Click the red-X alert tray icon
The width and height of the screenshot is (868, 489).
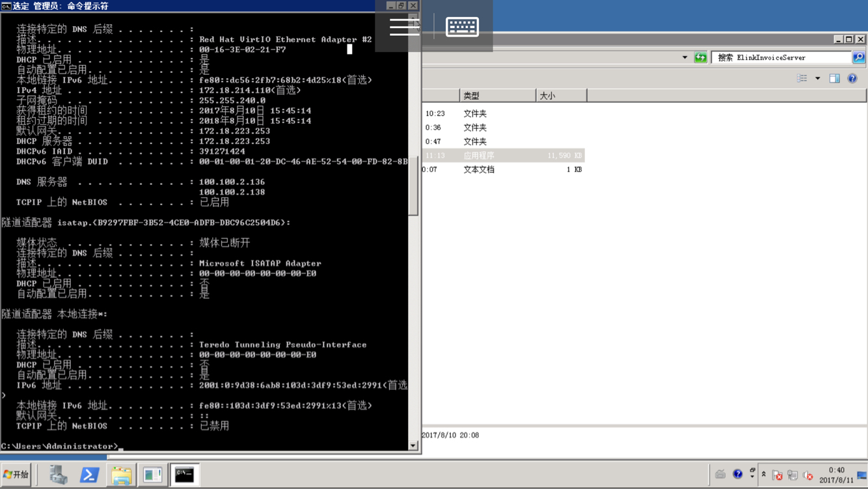[777, 475]
